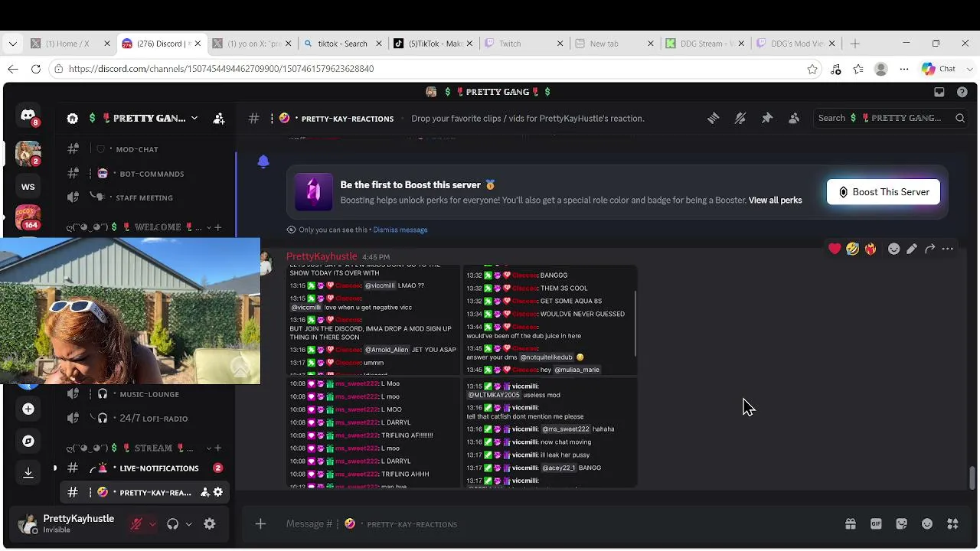This screenshot has height=551, width=980.
Task: Open View all perks link
Action: tap(775, 201)
